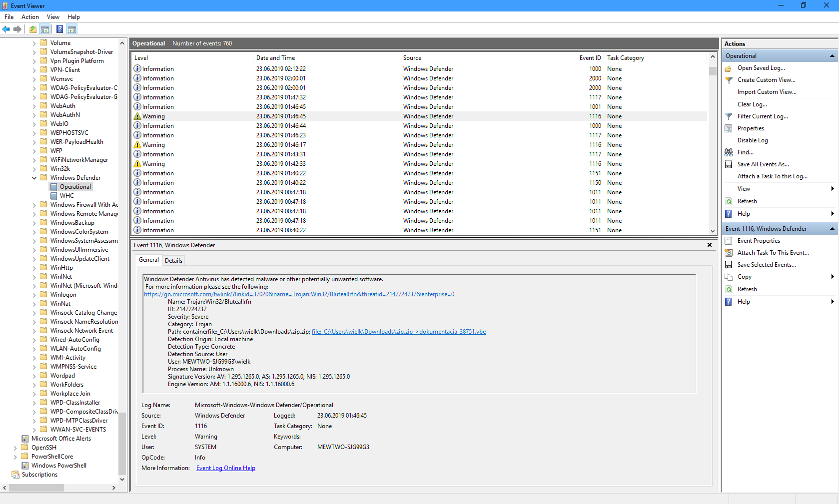Image resolution: width=839 pixels, height=504 pixels.
Task: Toggle the action pane visibility
Action: tap(72, 29)
